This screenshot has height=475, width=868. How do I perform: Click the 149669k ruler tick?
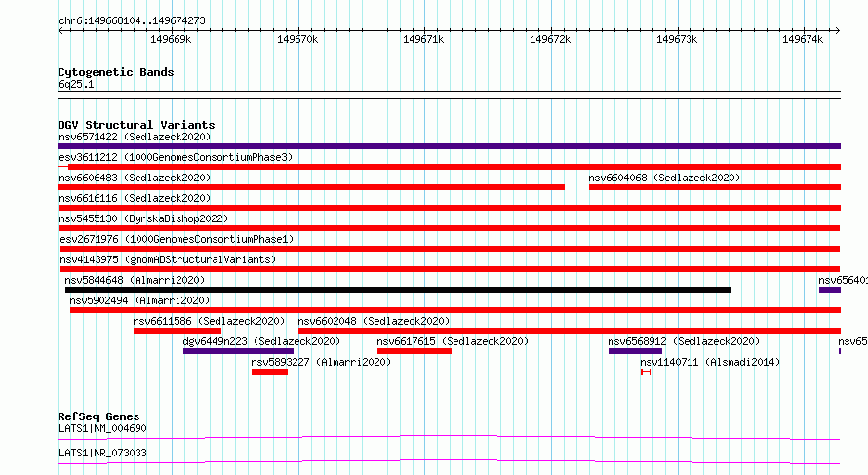171,39
